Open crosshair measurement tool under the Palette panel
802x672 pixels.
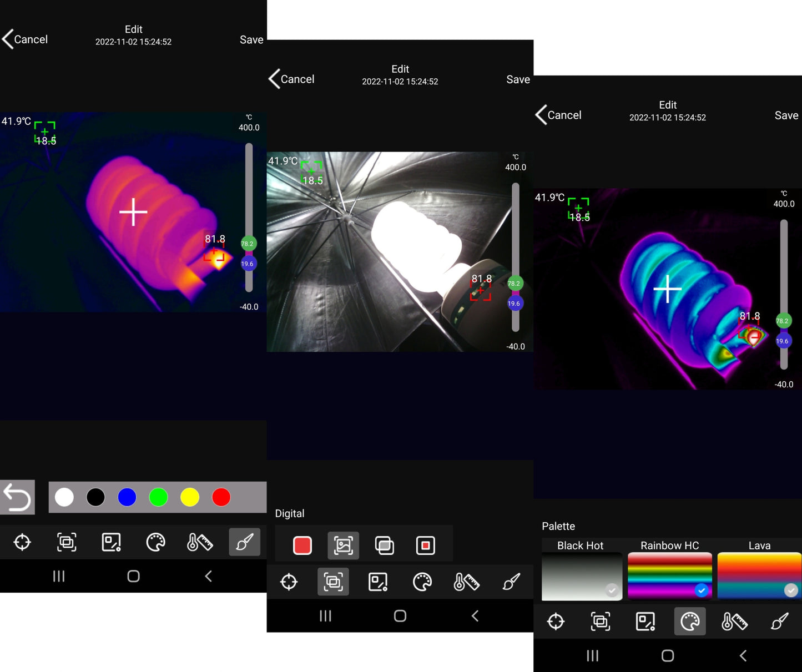coord(556,622)
